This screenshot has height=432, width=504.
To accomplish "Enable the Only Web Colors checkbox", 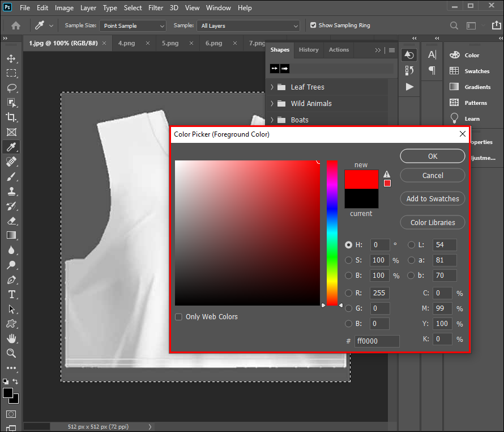I will click(179, 317).
